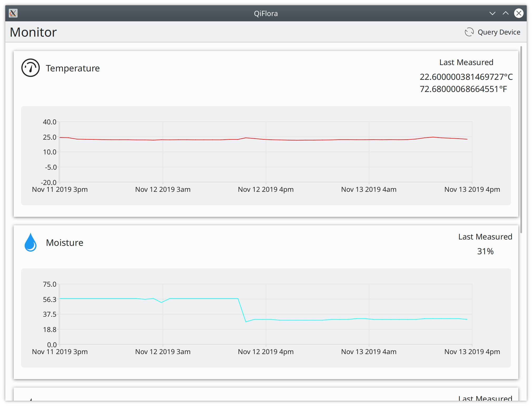This screenshot has width=532, height=406.
Task: Click the Temperature gauge icon
Action: tap(31, 68)
